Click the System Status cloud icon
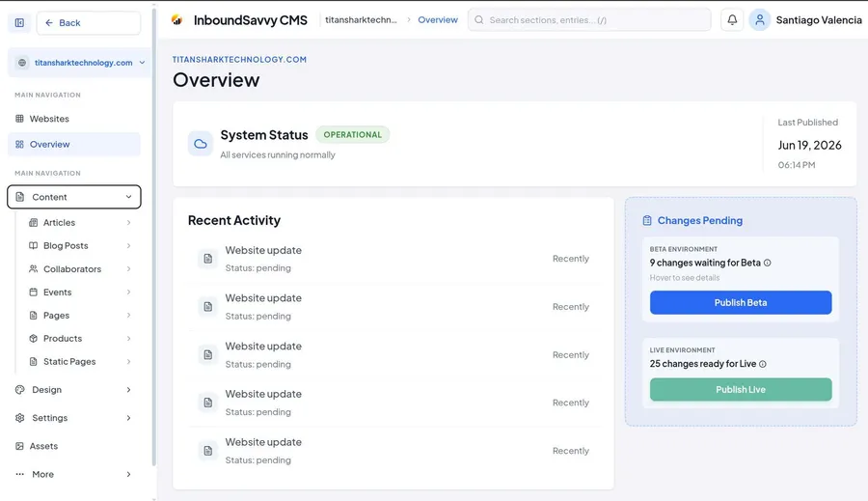Viewport: 868px width, 501px height. (x=201, y=144)
